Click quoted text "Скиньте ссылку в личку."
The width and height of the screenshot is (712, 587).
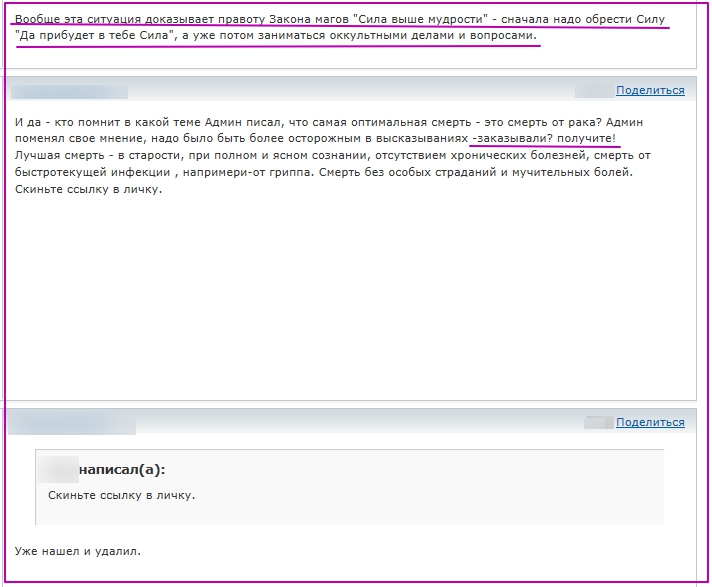[x=121, y=494]
